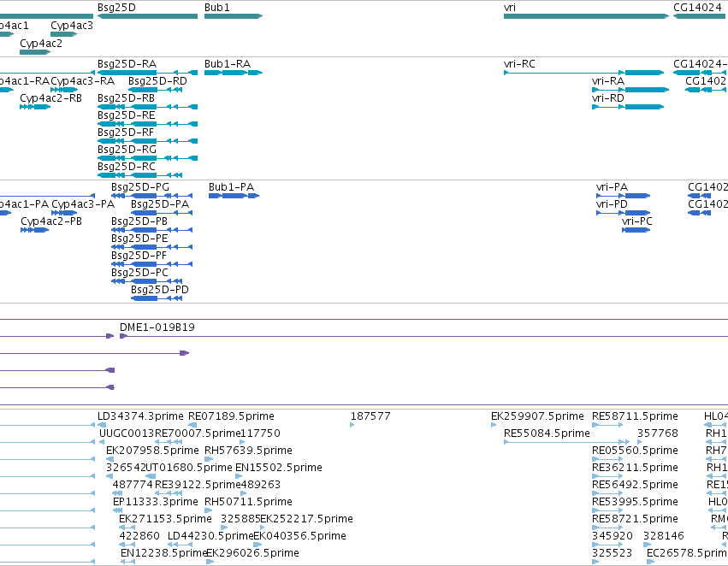
Task: Select protein Bsg25D-PD
Action: point(157,298)
